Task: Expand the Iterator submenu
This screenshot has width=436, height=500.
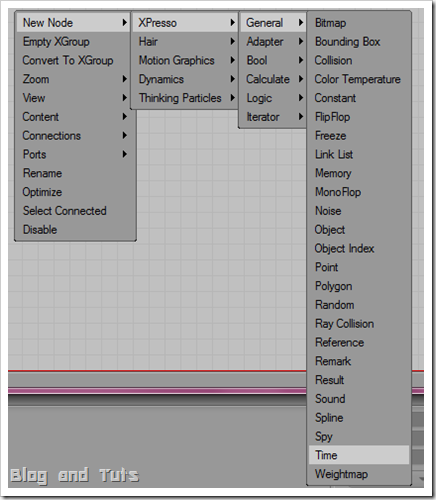Action: pyautogui.click(x=273, y=117)
